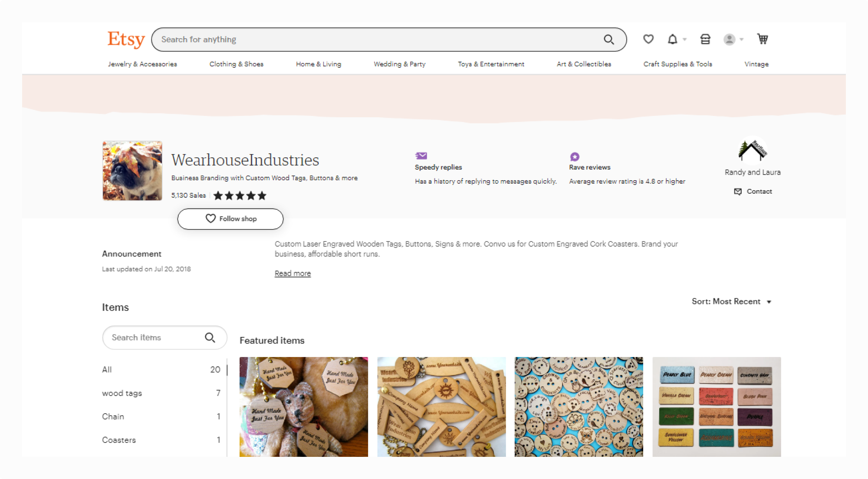Image resolution: width=868 pixels, height=479 pixels.
Task: Click Featured items heading
Action: (x=272, y=340)
